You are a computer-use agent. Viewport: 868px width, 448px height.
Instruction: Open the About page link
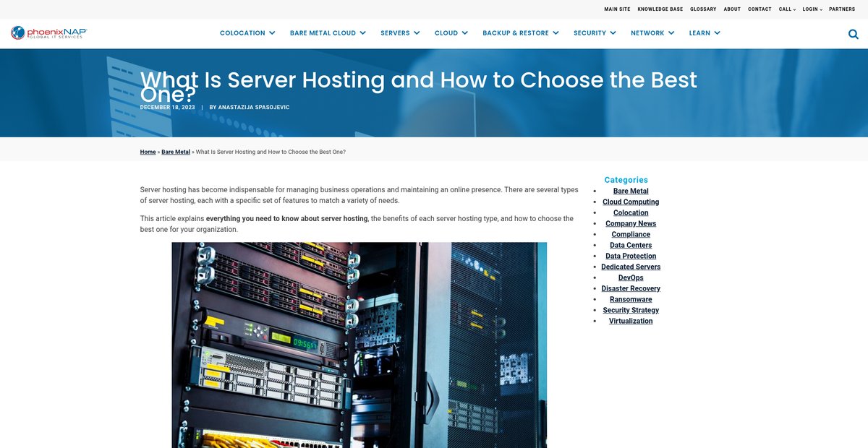(732, 9)
